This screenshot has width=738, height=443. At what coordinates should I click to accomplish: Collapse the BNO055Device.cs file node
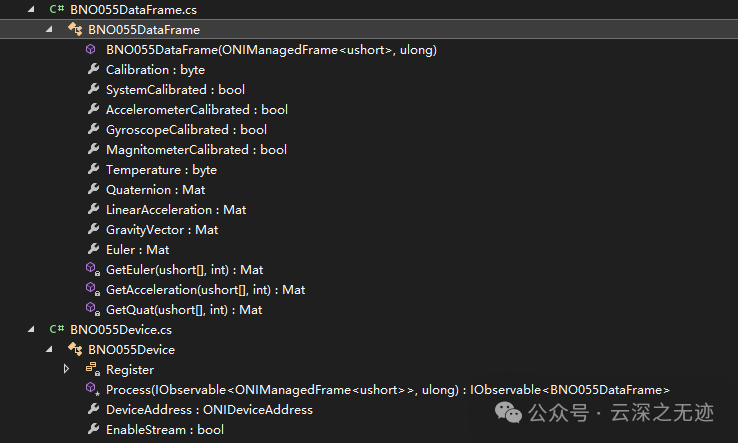pyautogui.click(x=31, y=329)
